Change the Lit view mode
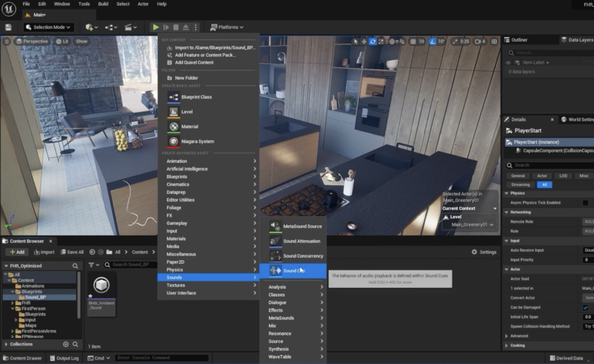The height and width of the screenshot is (364, 594). (x=62, y=41)
